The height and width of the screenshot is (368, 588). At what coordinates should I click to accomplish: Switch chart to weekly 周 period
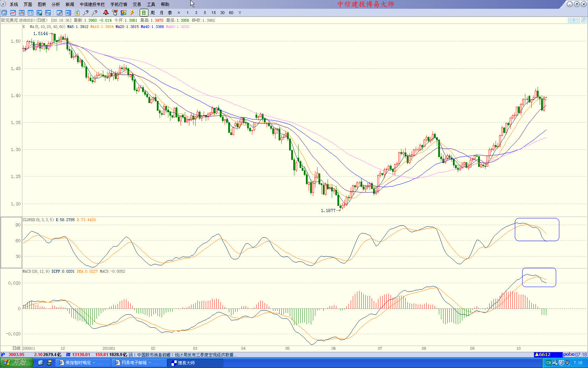[x=153, y=13]
